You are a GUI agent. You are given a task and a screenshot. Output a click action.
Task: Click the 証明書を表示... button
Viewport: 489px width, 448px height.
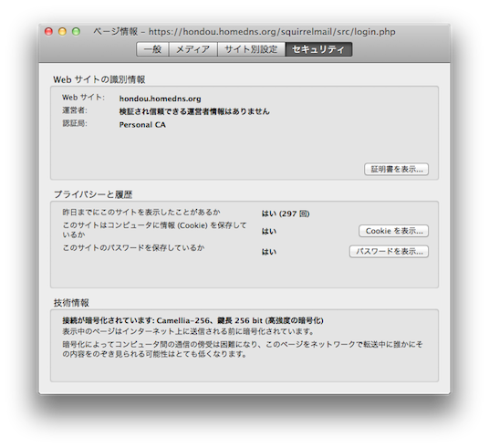click(x=396, y=169)
